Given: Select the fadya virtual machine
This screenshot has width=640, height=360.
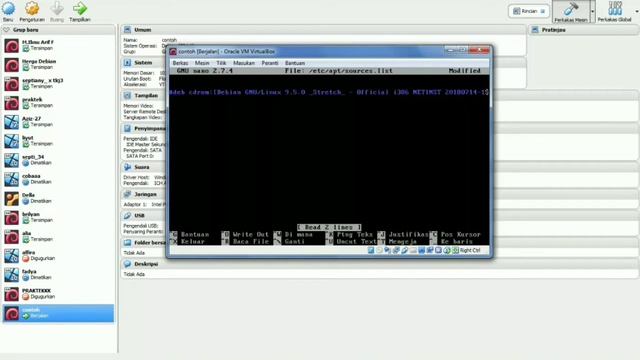Looking at the screenshot, I should pyautogui.click(x=58, y=275).
